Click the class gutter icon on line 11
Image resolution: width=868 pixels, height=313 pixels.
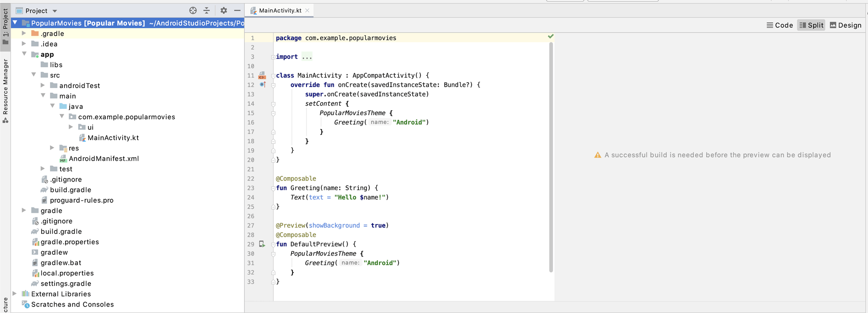262,75
